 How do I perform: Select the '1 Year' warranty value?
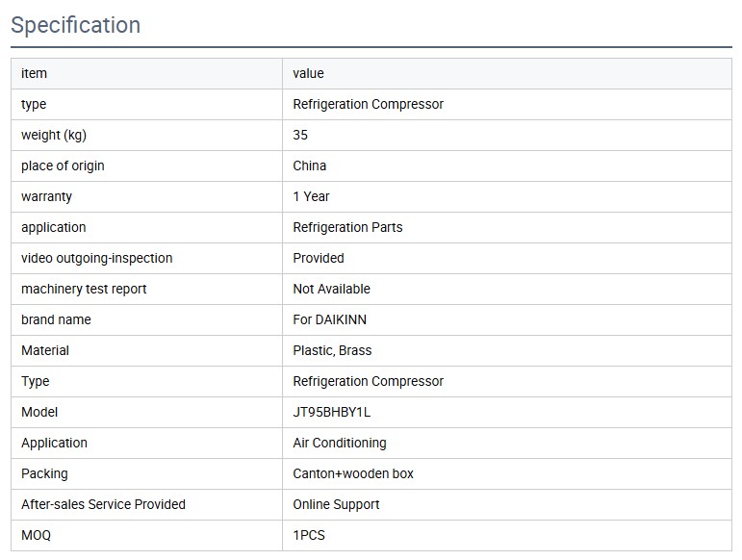click(312, 197)
